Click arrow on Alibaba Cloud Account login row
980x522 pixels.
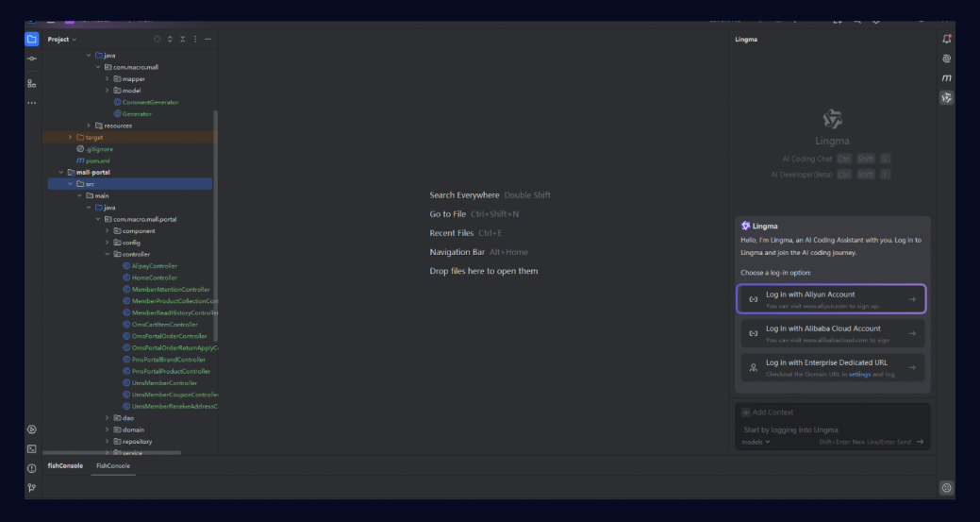click(912, 333)
